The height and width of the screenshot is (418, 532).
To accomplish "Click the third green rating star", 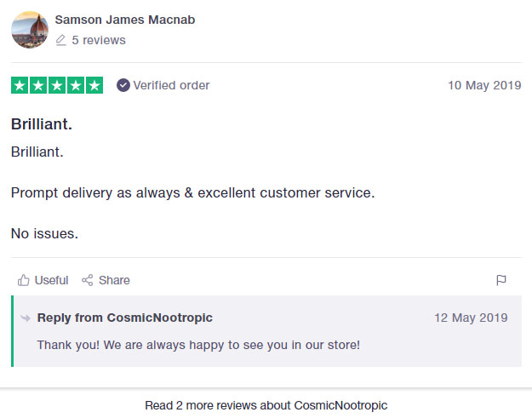I will pos(57,85).
